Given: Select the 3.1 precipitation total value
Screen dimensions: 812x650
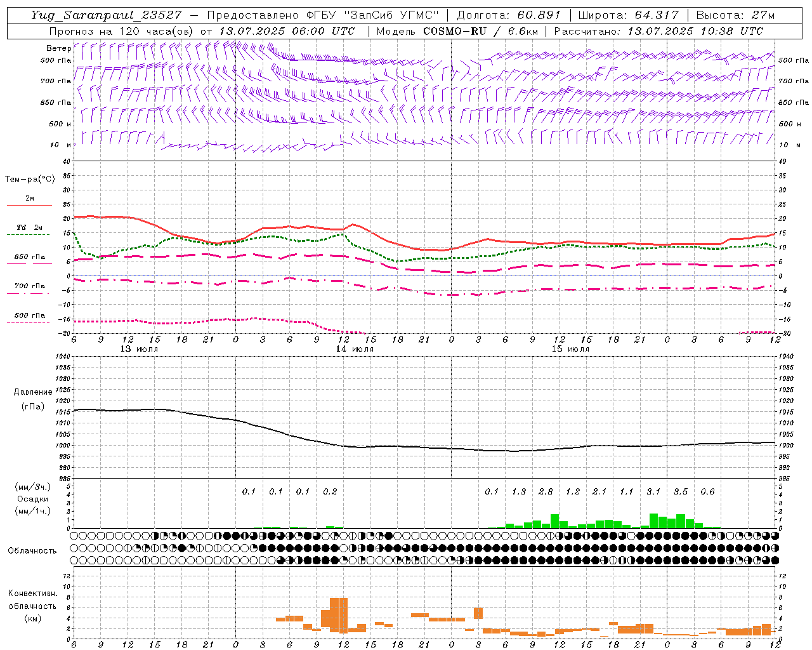Looking at the screenshot, I should [653, 492].
